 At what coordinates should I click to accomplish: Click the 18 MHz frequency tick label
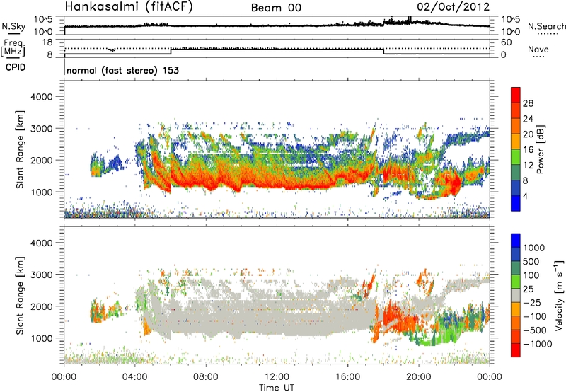[47, 42]
